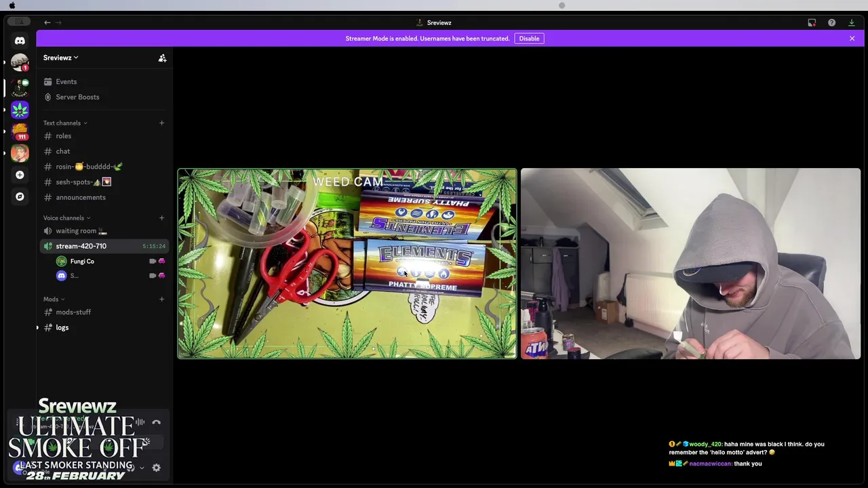Click Fungi Co's avatar in voice channel
The width and height of the screenshot is (868, 488).
pos(62,261)
